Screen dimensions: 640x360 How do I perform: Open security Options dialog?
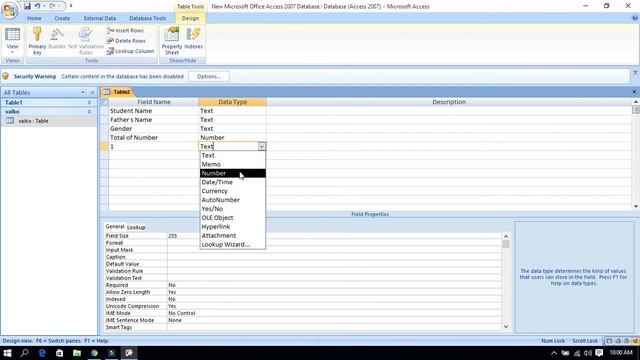click(209, 76)
